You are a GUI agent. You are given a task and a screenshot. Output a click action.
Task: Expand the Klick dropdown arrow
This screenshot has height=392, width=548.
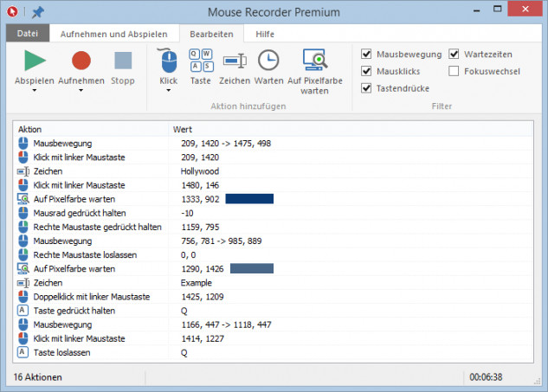(x=169, y=91)
